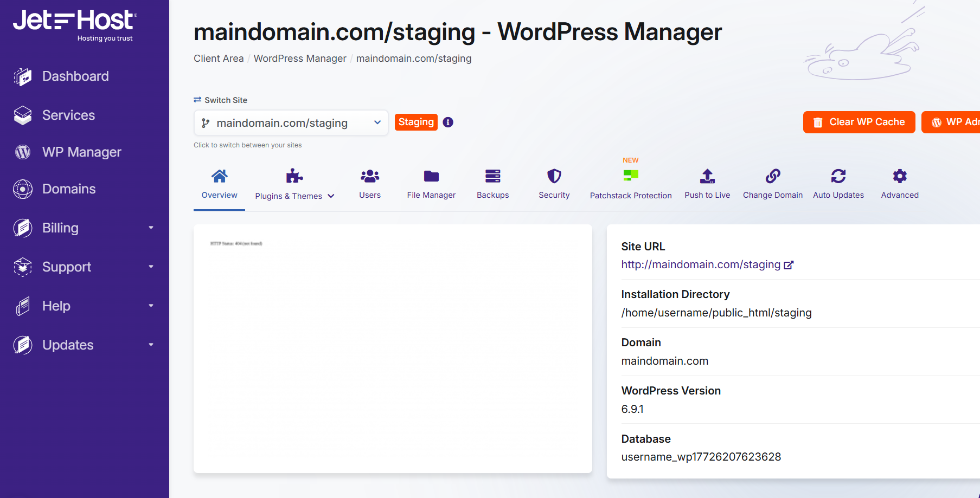Select the Backups tool

point(492,184)
